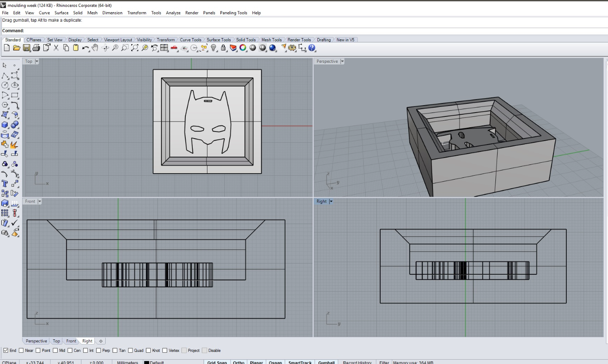Click Record History in status bar
This screenshot has width=608, height=364.
pos(357,362)
